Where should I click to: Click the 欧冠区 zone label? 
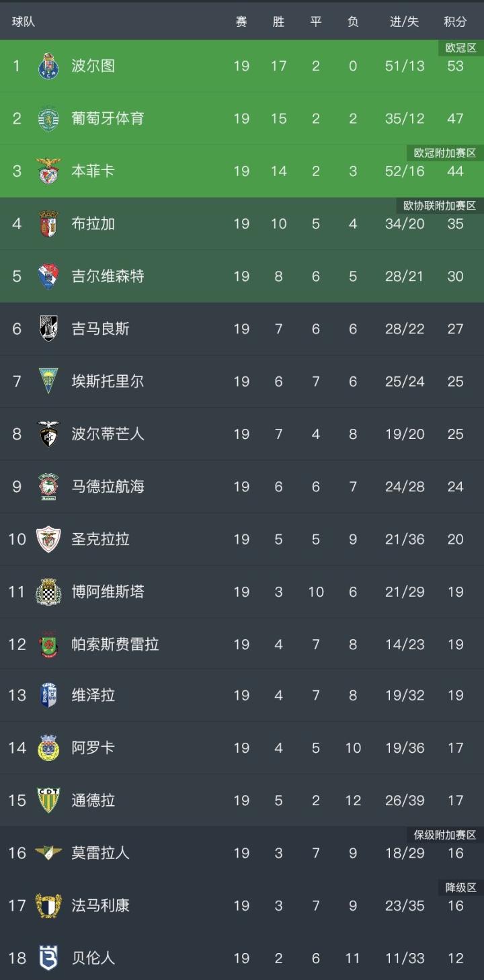[x=460, y=48]
